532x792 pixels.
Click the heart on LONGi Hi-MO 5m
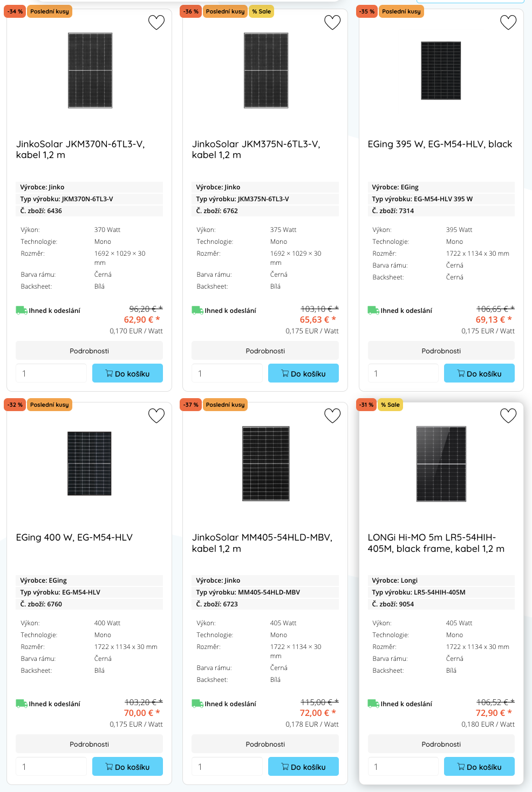coord(508,415)
